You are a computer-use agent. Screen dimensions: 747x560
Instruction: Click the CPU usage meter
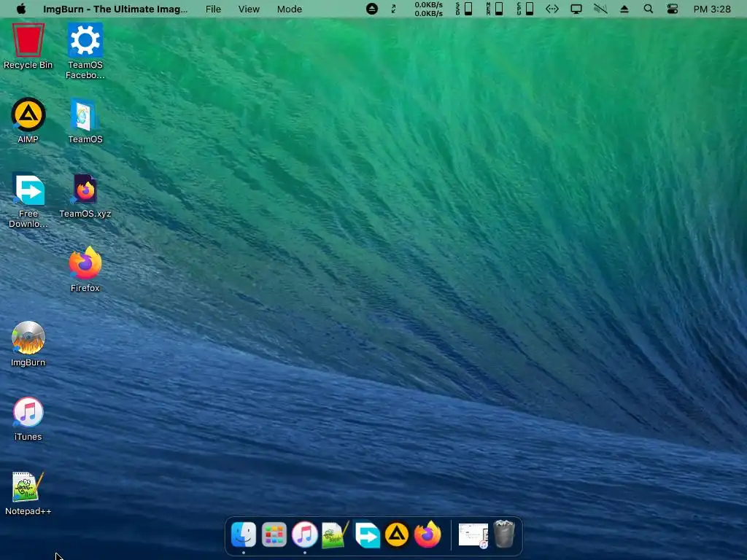click(525, 9)
